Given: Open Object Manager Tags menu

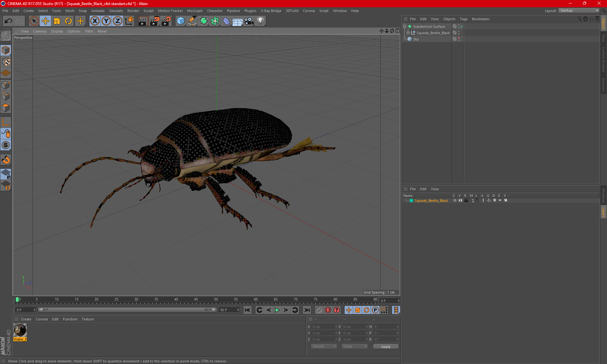Looking at the screenshot, I should (x=463, y=19).
